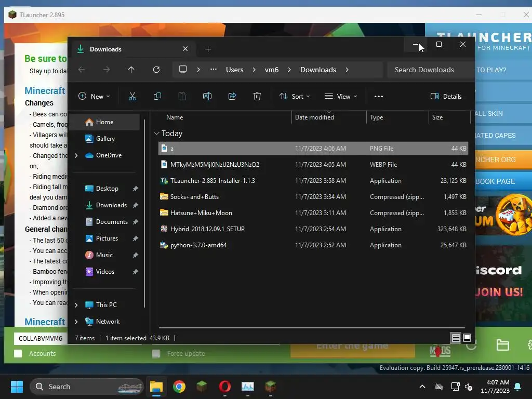The height and width of the screenshot is (399, 532).
Task: Click the forward navigation arrow
Action: pyautogui.click(x=107, y=70)
